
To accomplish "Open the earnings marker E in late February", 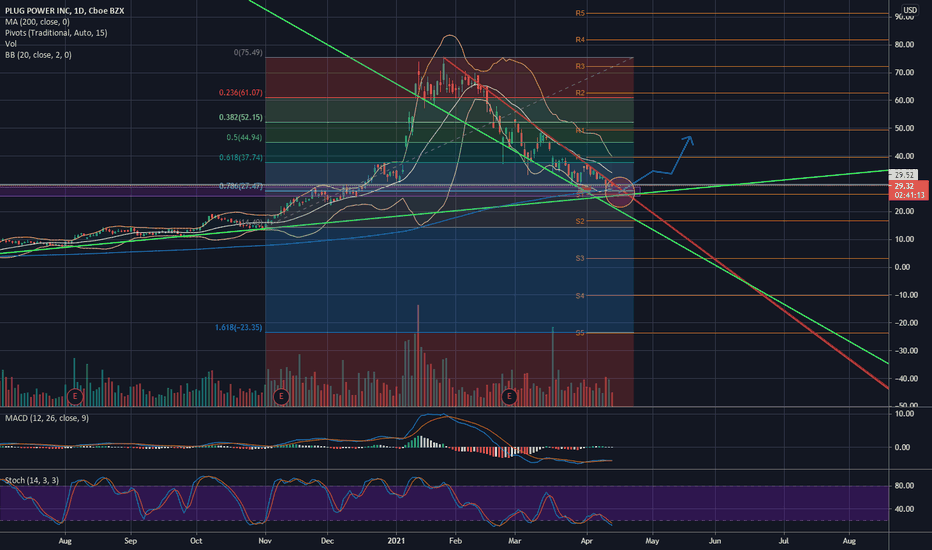I will [x=509, y=396].
